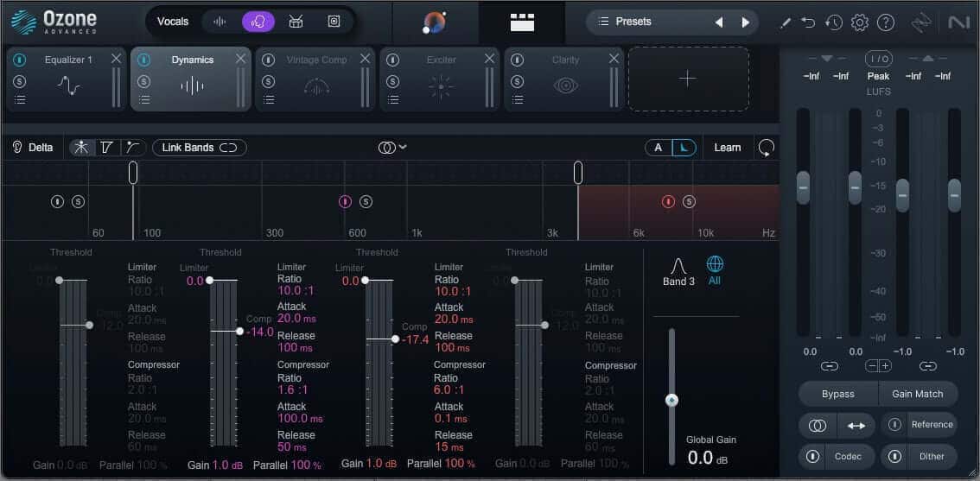The image size is (980, 481).
Task: Toggle Exciter module power
Action: tap(393, 60)
